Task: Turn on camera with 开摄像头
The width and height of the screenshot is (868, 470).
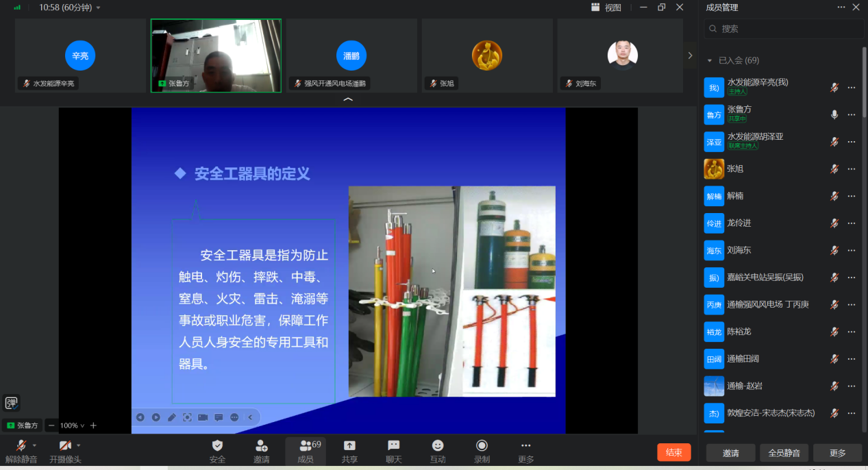Action: (65, 446)
